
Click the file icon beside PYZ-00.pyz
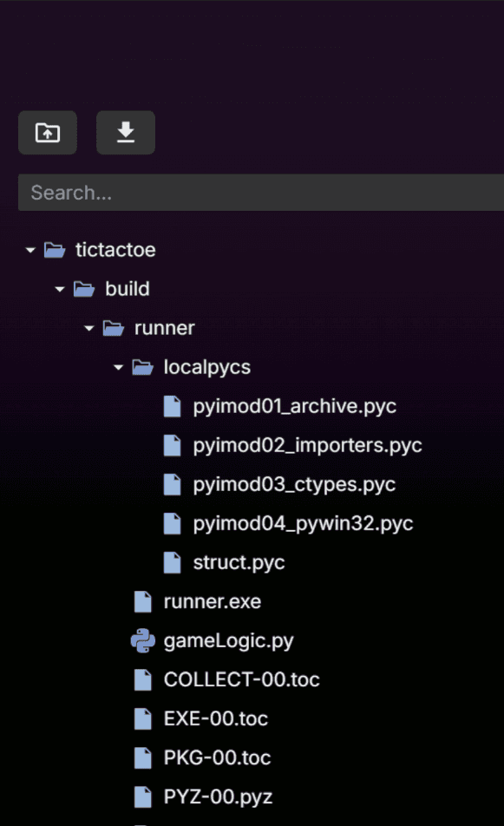coord(142,796)
